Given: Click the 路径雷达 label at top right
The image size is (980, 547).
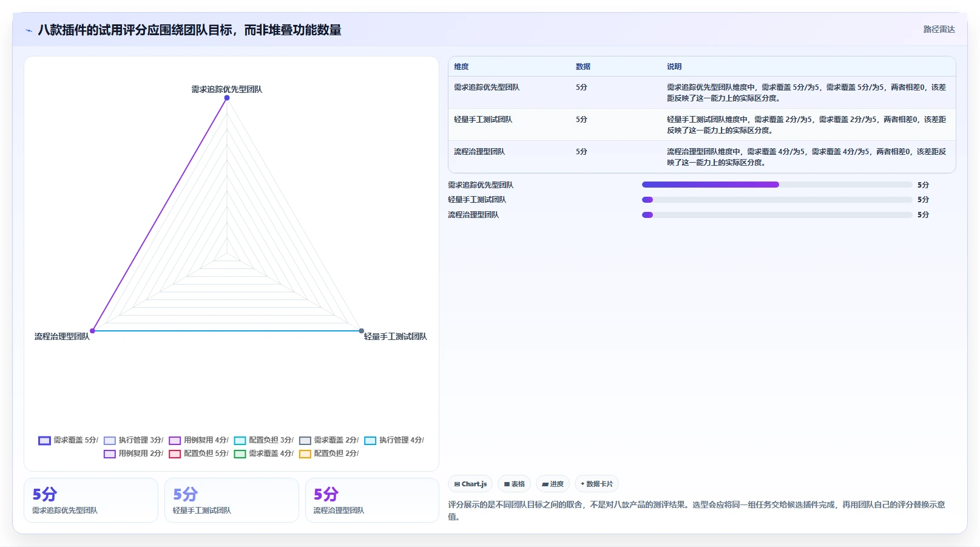Looking at the screenshot, I should 939,29.
